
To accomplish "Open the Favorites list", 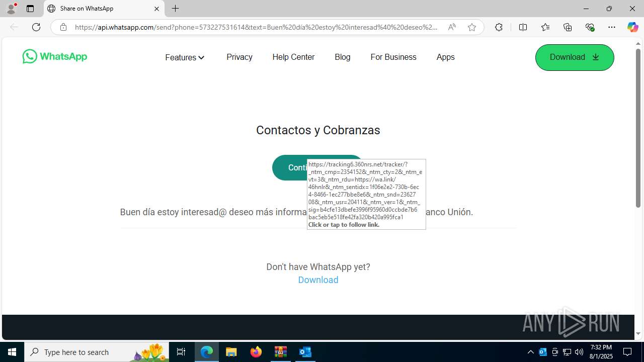I will (x=545, y=27).
